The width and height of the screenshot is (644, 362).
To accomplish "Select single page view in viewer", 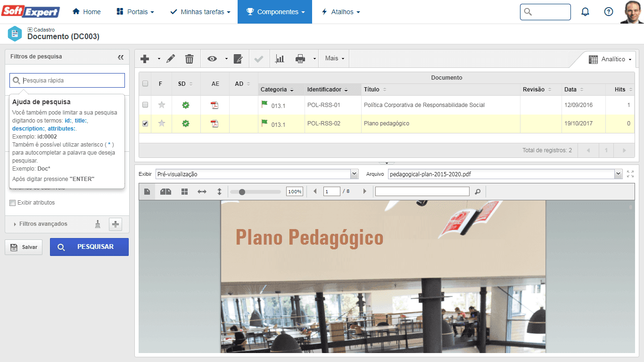I will click(147, 191).
